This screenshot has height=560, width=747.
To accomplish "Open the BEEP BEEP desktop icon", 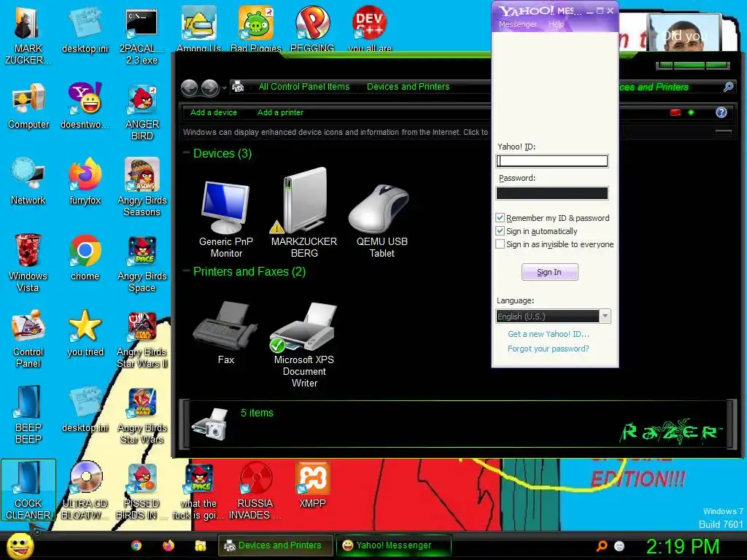I will point(28,415).
